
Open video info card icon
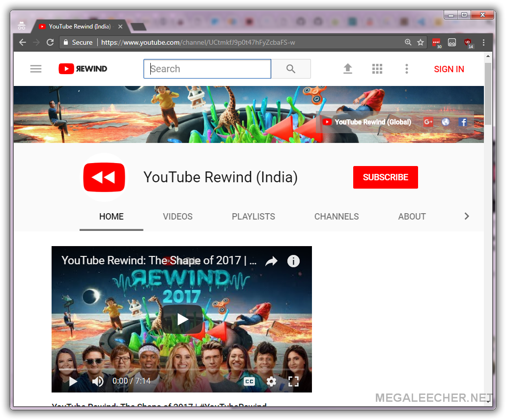point(293,261)
